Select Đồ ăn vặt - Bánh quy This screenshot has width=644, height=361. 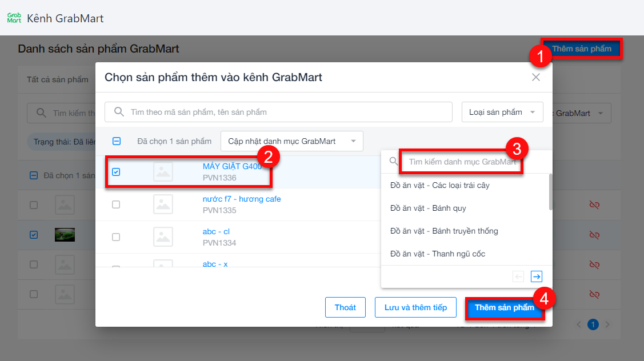[428, 208]
